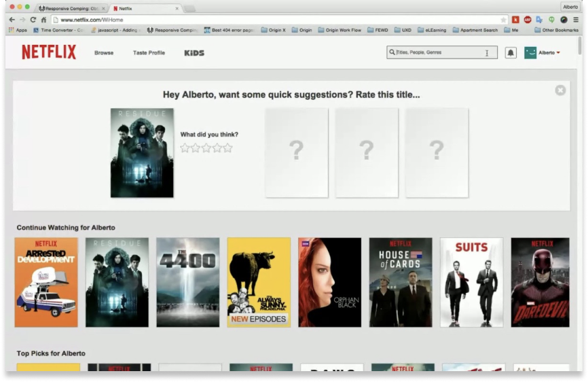
Task: Open the Taste Profile page
Action: 149,52
